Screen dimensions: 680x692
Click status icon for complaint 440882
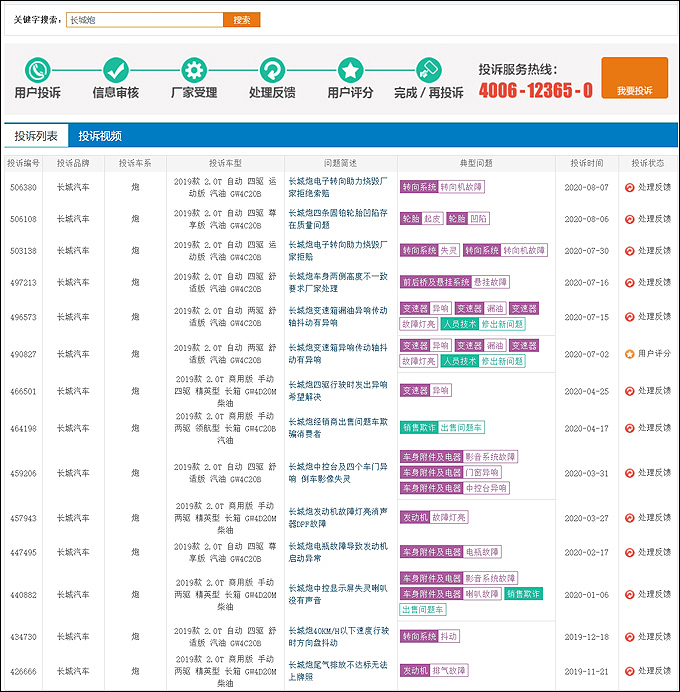click(630, 594)
